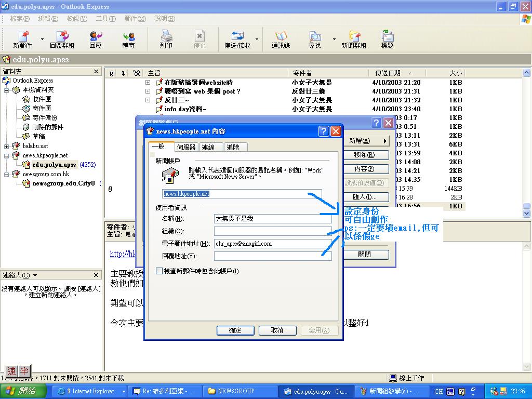Select newsgroup.edu.CityU in folder tree
532x399 pixels.
click(63, 183)
